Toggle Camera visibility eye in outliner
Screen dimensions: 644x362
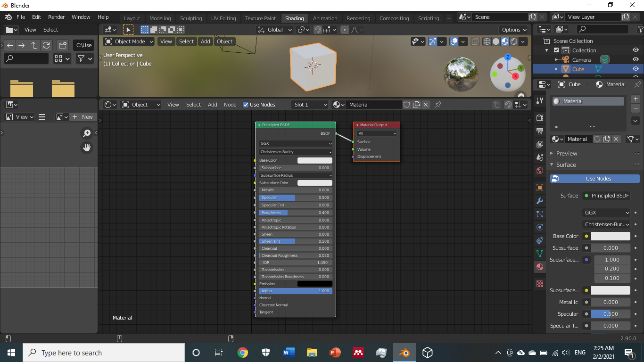tap(636, 60)
